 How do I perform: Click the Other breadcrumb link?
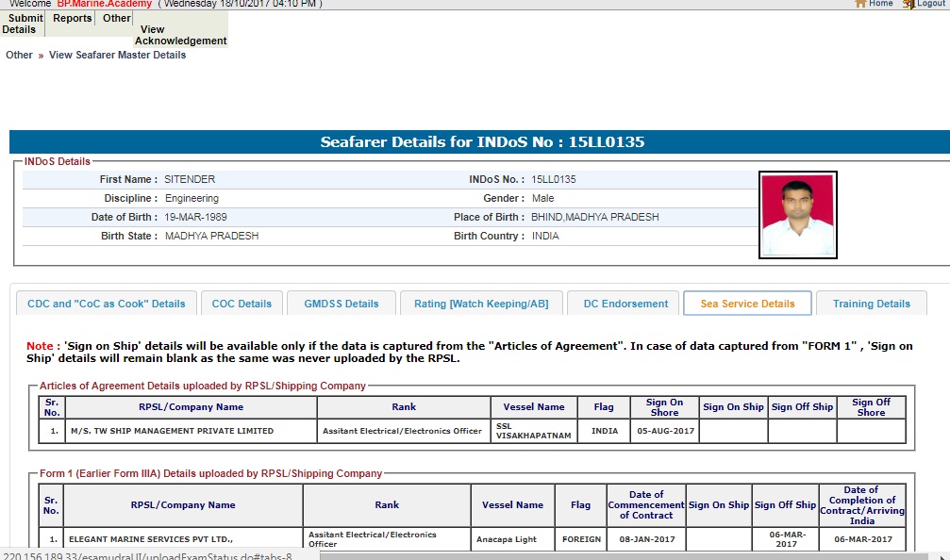(x=19, y=55)
